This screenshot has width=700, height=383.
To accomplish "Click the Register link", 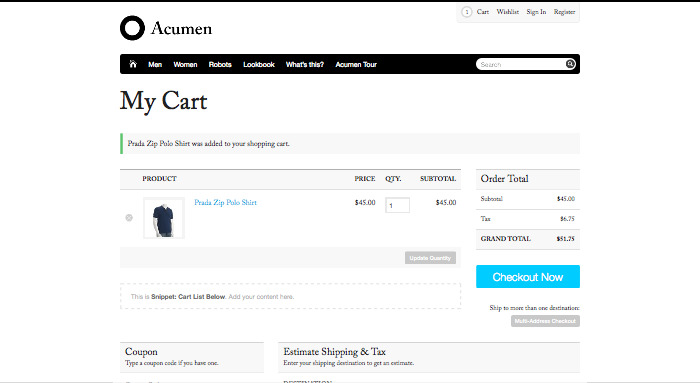I will pyautogui.click(x=564, y=12).
